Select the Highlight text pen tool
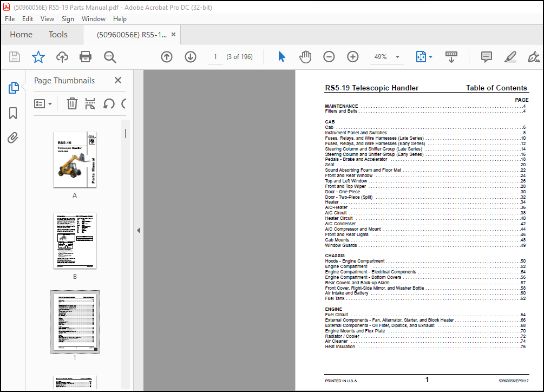 tap(510, 57)
